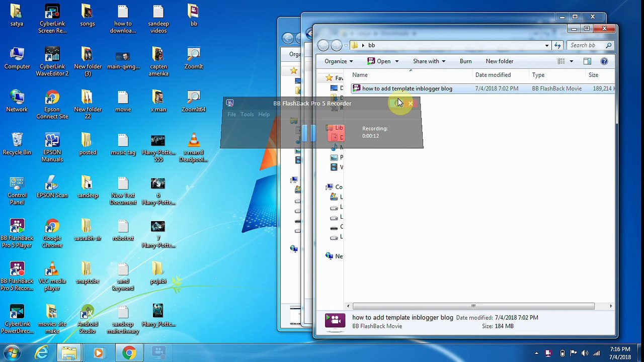Select the ZoomIt desktop icon
The image size is (644, 362).
194,59
